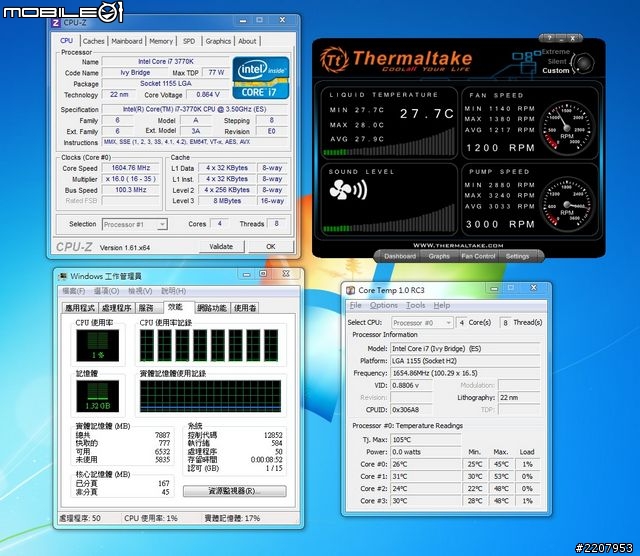Click the Core Temp title bar icon

click(351, 290)
